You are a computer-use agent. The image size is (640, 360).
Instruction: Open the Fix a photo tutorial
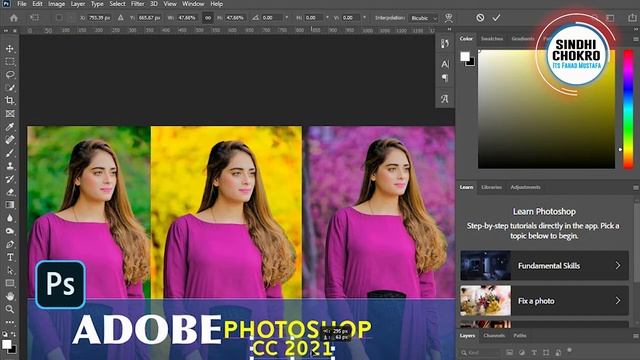544,301
